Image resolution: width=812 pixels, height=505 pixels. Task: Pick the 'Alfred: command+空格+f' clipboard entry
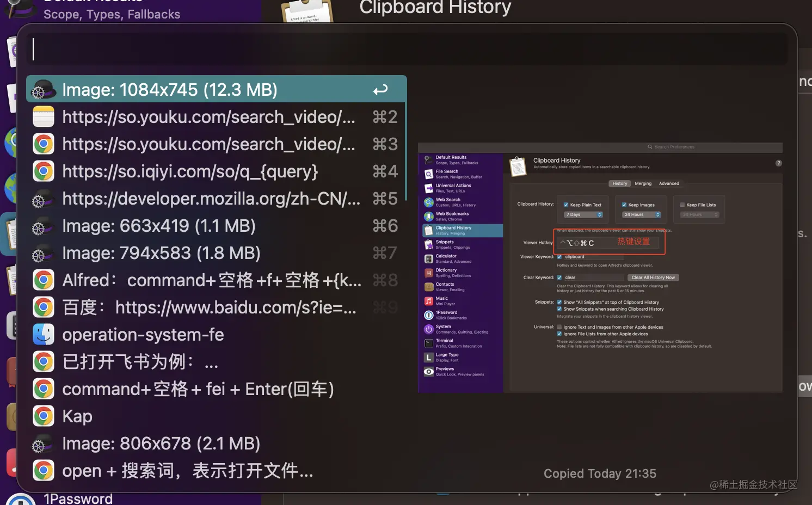pyautogui.click(x=217, y=280)
